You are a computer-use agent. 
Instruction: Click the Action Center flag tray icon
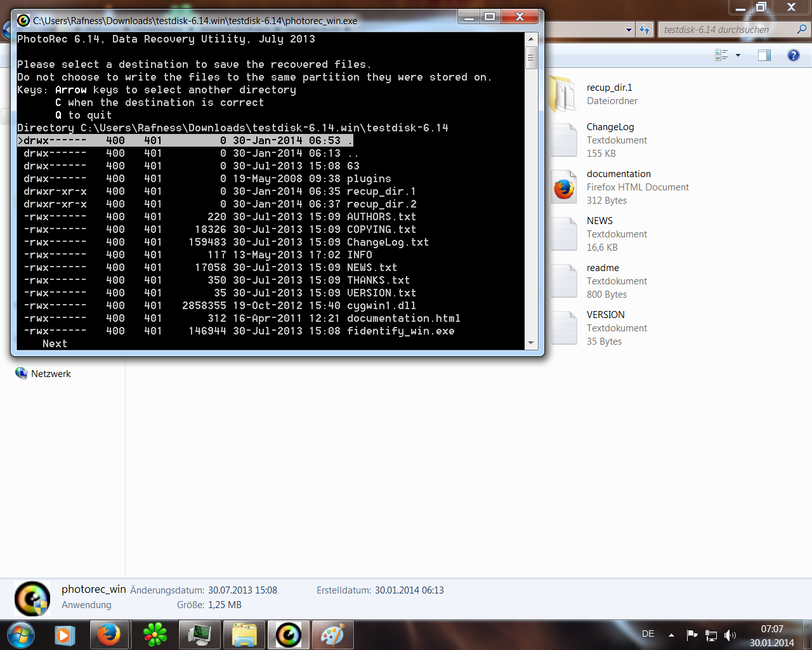point(692,635)
